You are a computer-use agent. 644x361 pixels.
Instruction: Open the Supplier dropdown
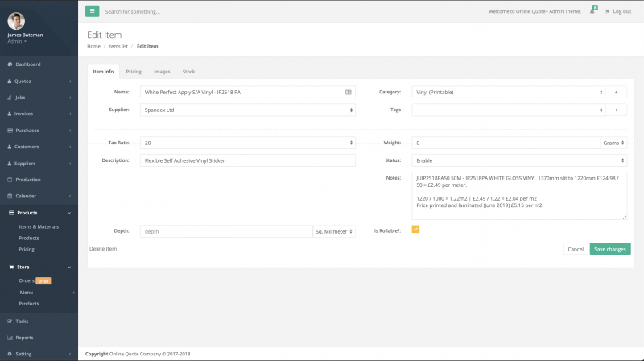(247, 110)
